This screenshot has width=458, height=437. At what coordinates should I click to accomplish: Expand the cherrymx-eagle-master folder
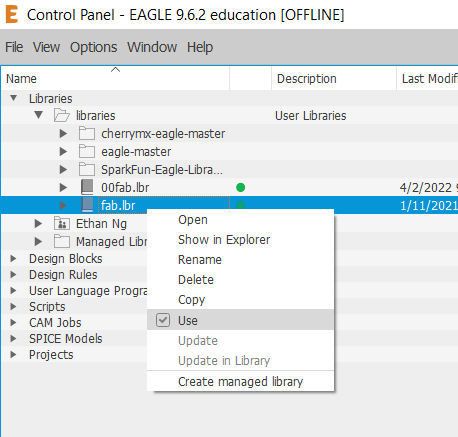tap(63, 134)
